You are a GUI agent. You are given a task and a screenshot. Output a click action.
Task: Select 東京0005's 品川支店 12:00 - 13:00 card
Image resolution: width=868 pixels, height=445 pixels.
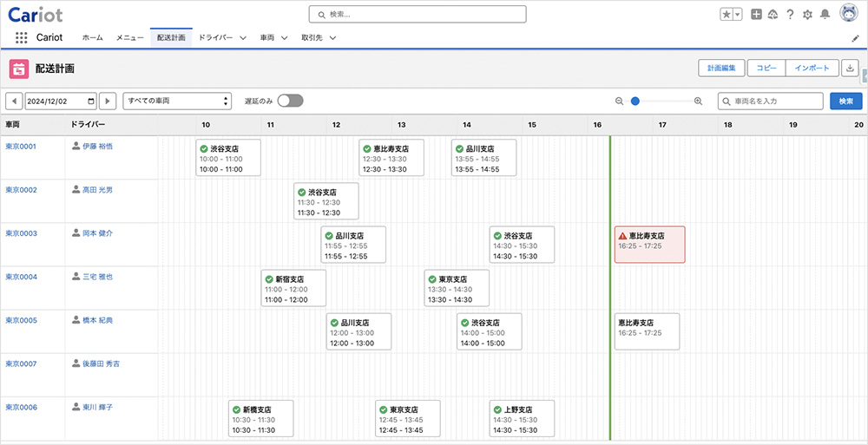[x=358, y=331]
